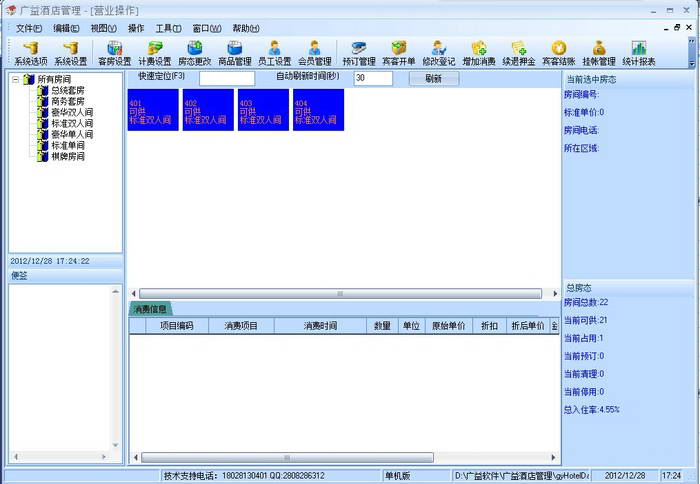Click room panel scrollbar right arrow
700x484 pixels.
click(x=555, y=294)
